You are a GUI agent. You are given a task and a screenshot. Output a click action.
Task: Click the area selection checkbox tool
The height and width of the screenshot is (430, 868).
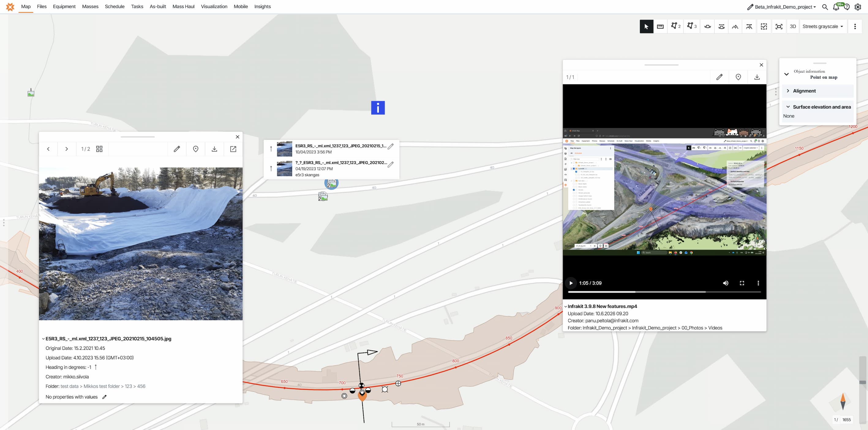pyautogui.click(x=764, y=27)
